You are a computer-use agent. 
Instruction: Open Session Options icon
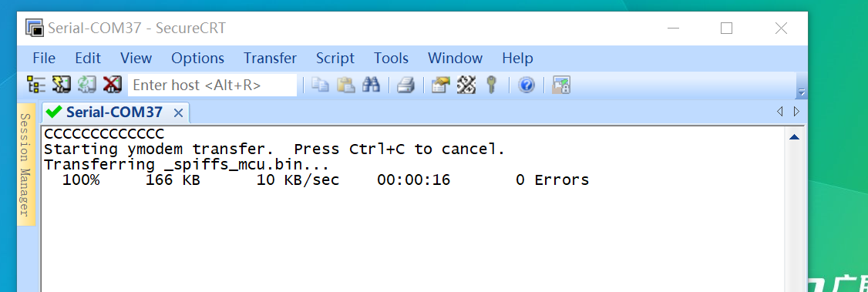tap(441, 85)
